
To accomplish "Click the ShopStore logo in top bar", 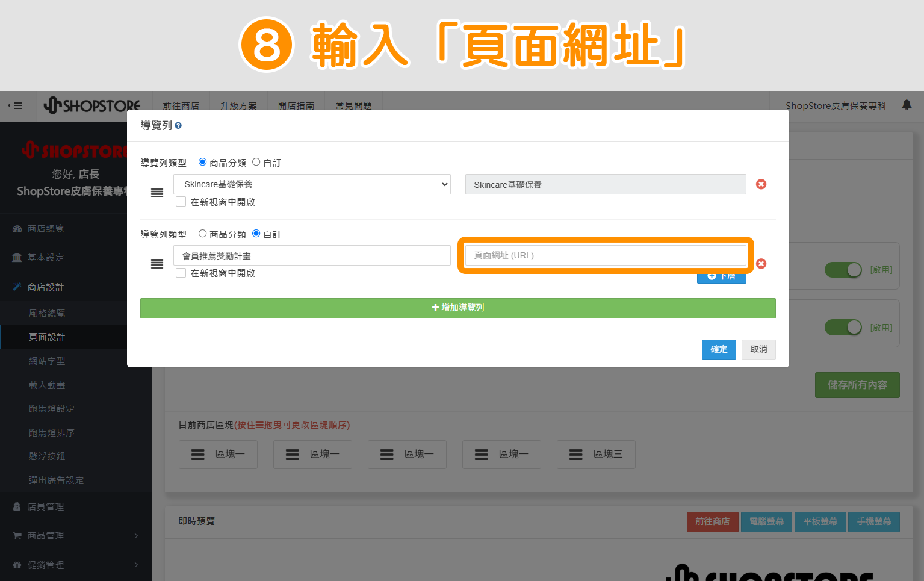I will click(x=92, y=105).
